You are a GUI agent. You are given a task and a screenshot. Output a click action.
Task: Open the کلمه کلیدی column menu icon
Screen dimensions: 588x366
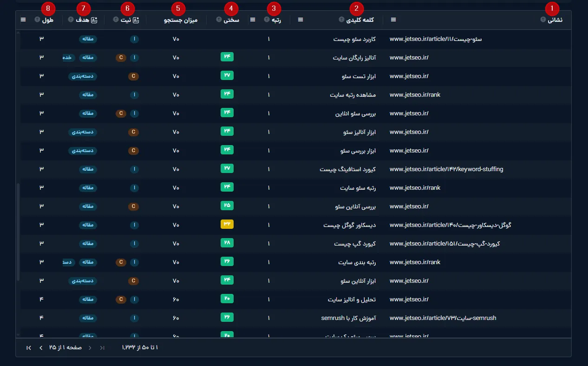[301, 20]
